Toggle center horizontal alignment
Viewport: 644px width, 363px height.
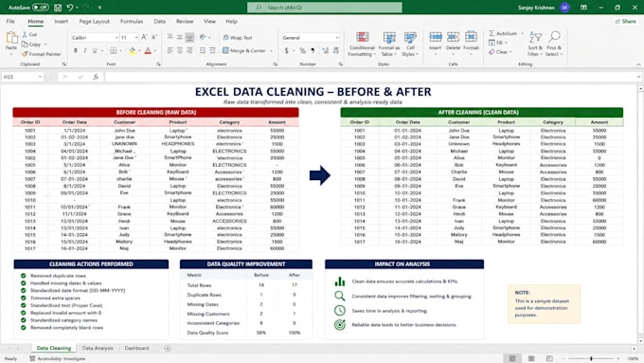pyautogui.click(x=180, y=50)
